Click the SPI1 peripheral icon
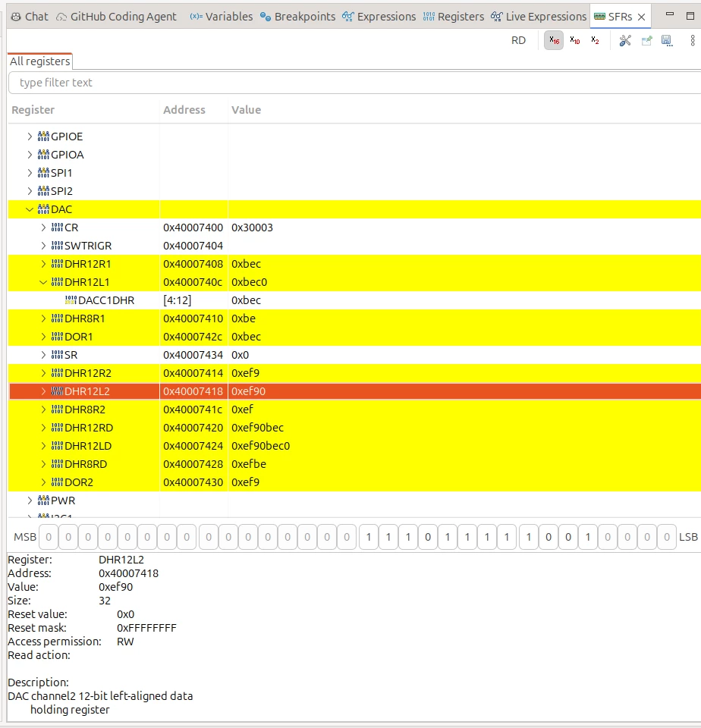This screenshot has height=728, width=701. 43,173
